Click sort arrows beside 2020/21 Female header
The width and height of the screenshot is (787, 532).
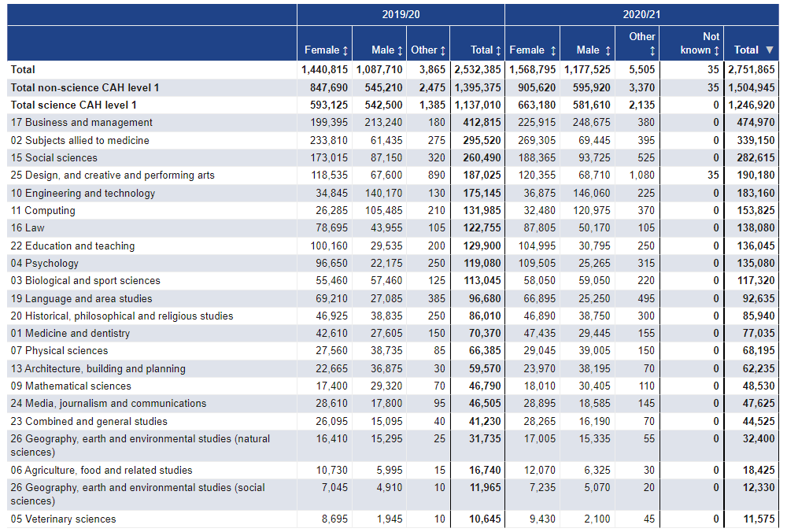coord(552,50)
